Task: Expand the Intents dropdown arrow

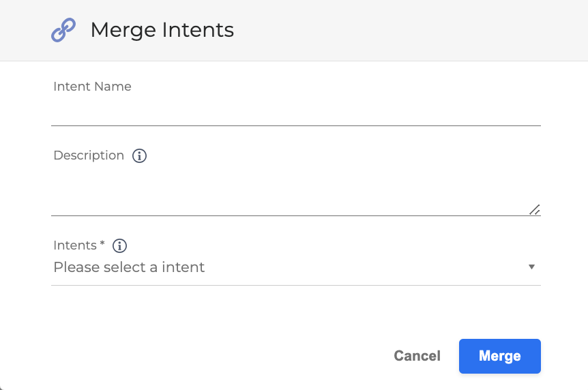Action: [x=531, y=267]
